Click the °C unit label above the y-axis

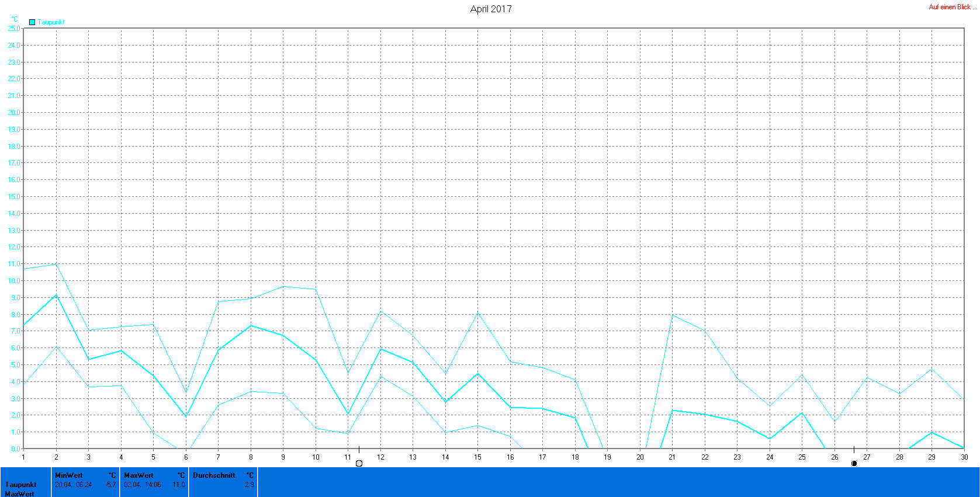click(15, 19)
